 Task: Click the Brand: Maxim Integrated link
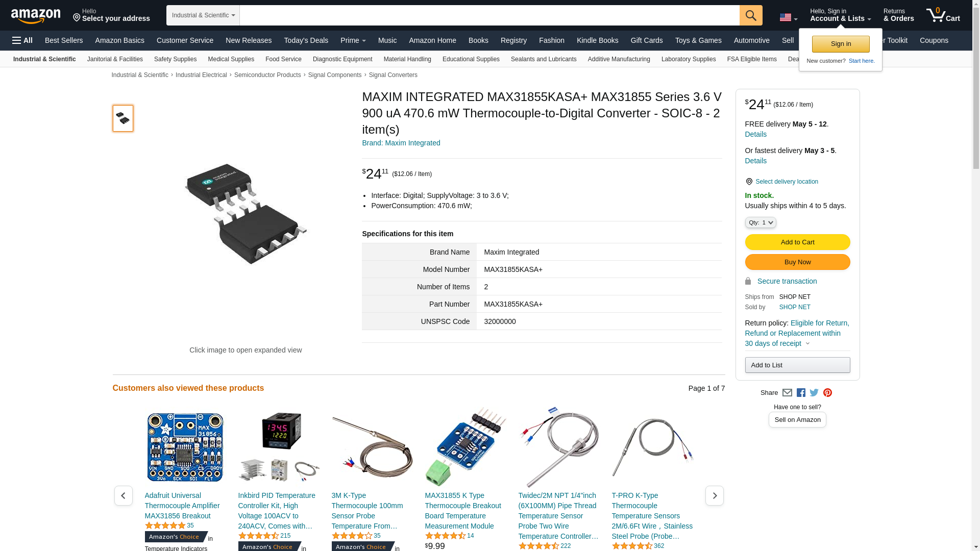pyautogui.click(x=401, y=143)
